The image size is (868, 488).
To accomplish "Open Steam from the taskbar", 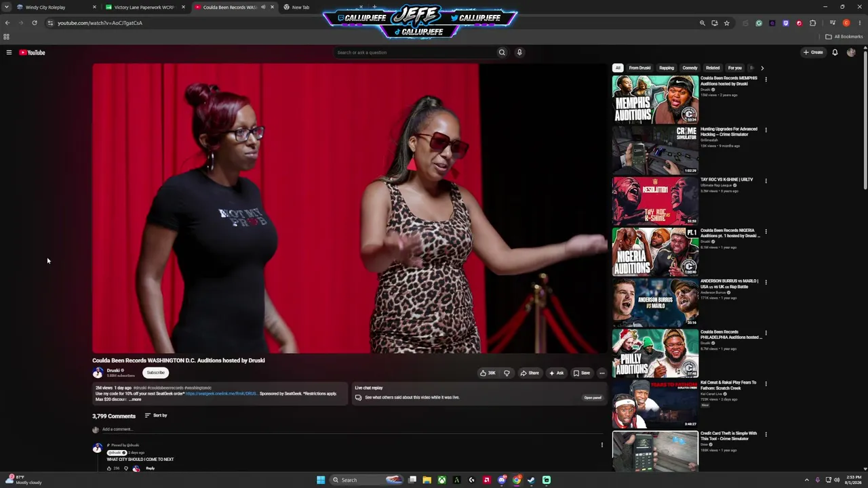I will click(531, 480).
